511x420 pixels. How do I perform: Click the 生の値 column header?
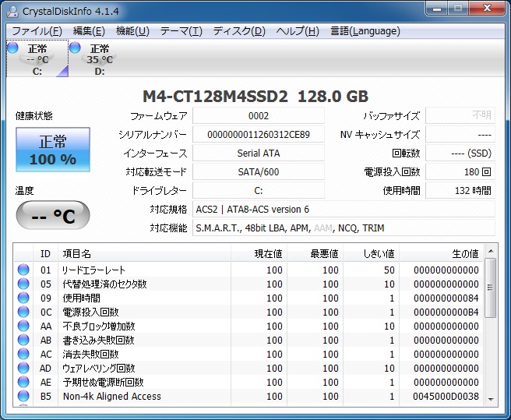(x=441, y=253)
